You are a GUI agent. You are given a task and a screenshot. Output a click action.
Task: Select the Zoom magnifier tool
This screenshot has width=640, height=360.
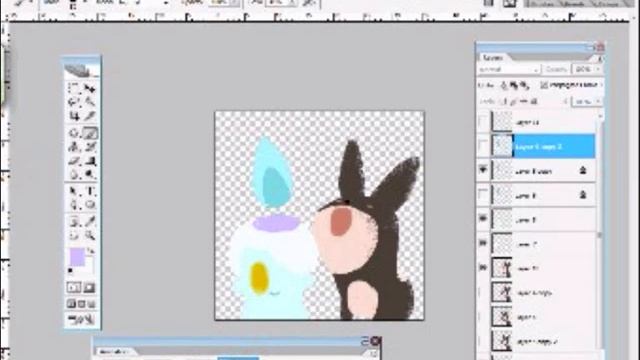[x=90, y=236]
